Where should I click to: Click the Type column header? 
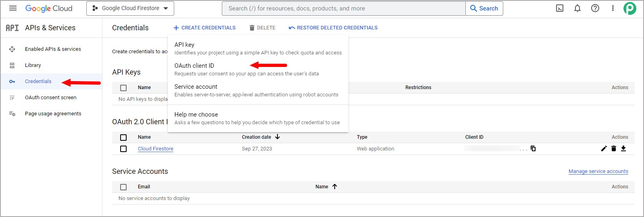(362, 137)
